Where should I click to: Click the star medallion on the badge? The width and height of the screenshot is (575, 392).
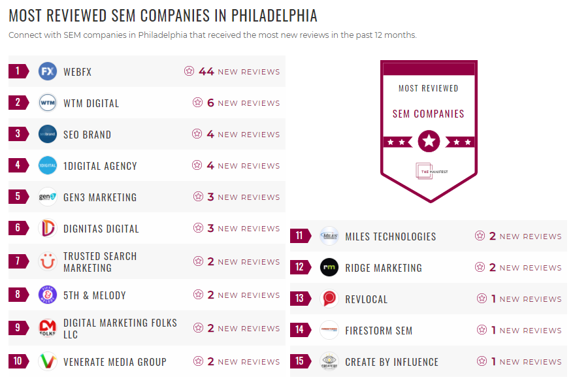(x=429, y=141)
